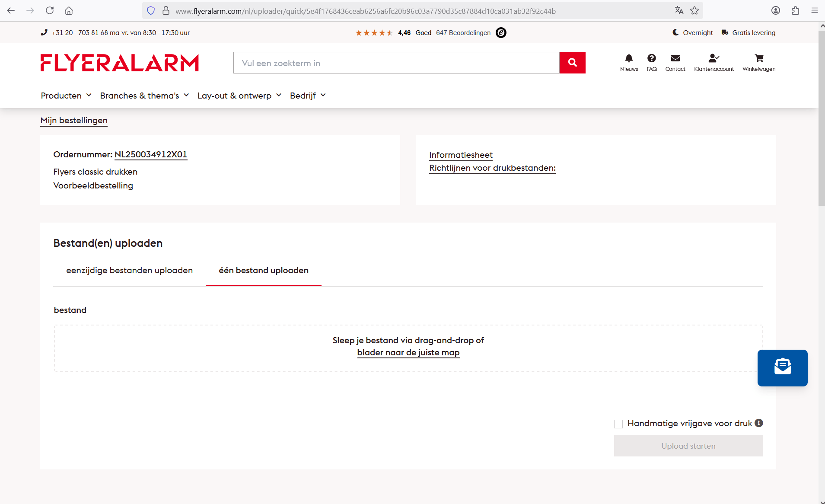This screenshot has height=504, width=825.
Task: Focus the Vul een zoekterm in field
Action: [x=396, y=63]
